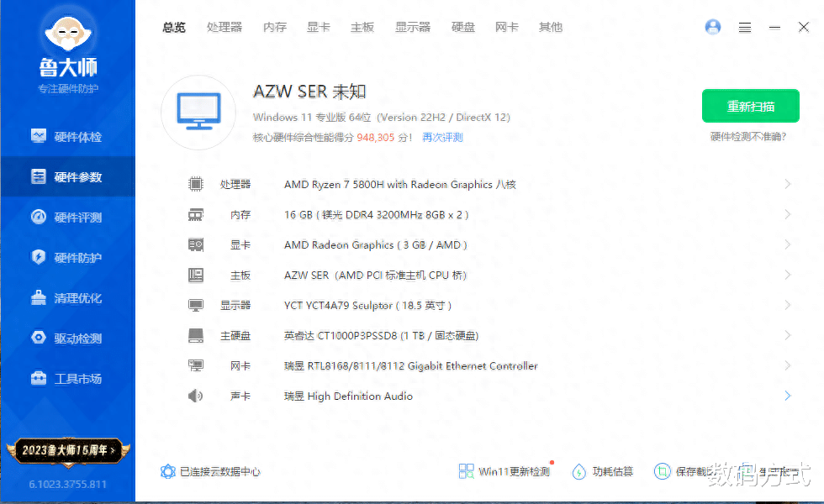Switch to the 硬盘 tab

tap(463, 27)
